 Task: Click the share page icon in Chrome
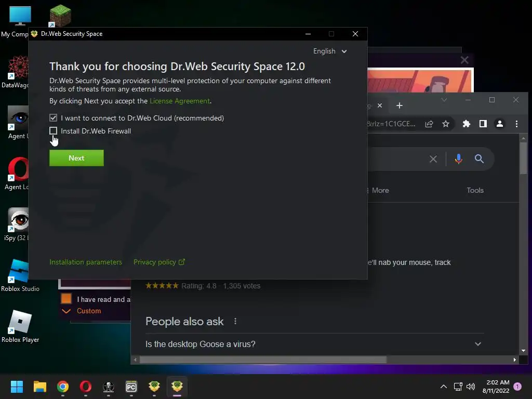[x=429, y=124]
